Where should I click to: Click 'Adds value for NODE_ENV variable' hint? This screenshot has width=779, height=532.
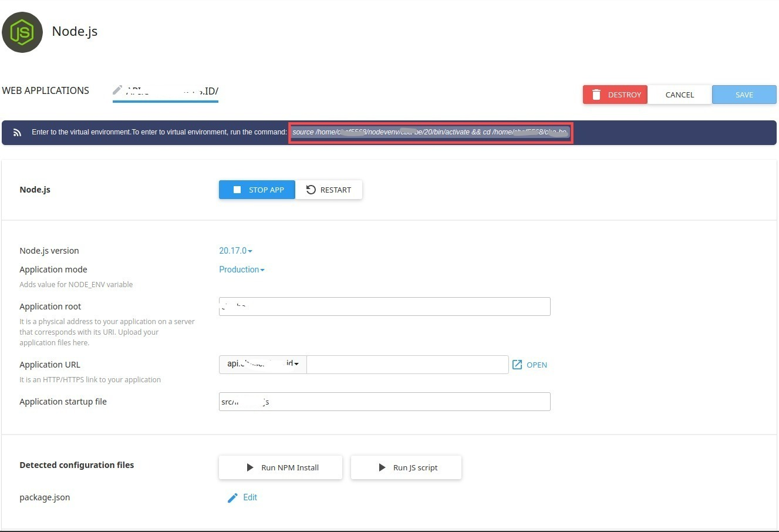click(x=76, y=285)
